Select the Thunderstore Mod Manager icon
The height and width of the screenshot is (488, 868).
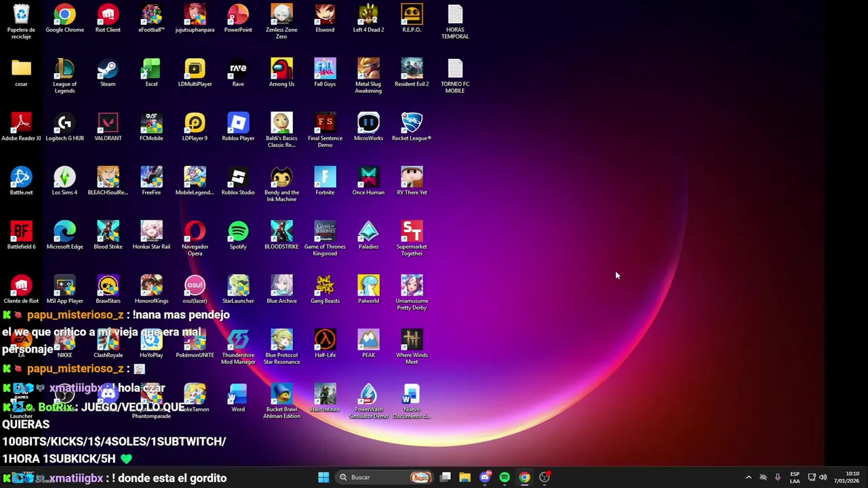[238, 346]
